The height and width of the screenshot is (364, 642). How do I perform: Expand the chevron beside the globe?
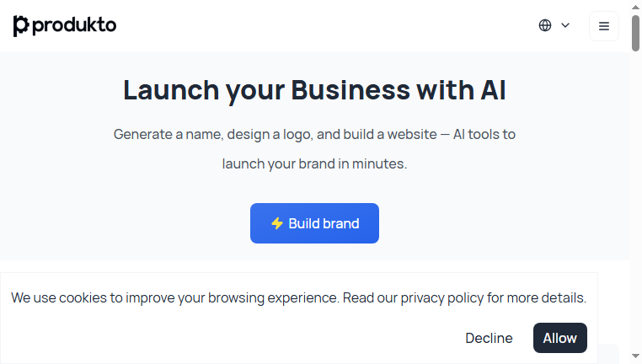(565, 25)
